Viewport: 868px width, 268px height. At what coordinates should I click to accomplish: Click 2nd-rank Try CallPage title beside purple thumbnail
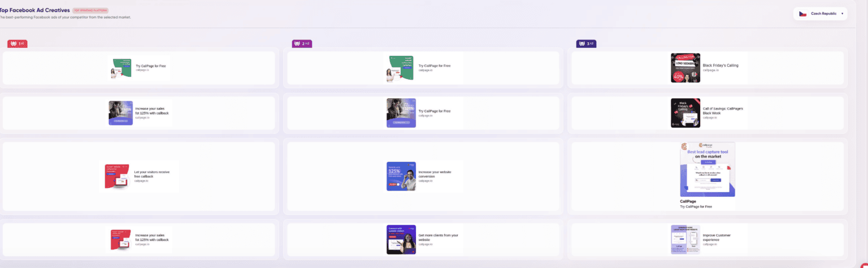click(x=435, y=111)
